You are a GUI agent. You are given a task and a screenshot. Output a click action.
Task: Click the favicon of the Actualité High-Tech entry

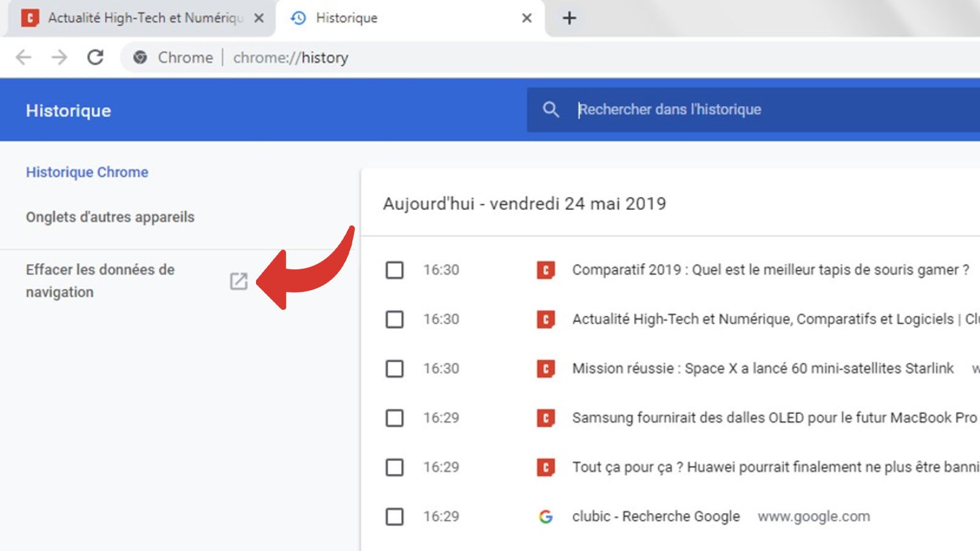pos(545,320)
